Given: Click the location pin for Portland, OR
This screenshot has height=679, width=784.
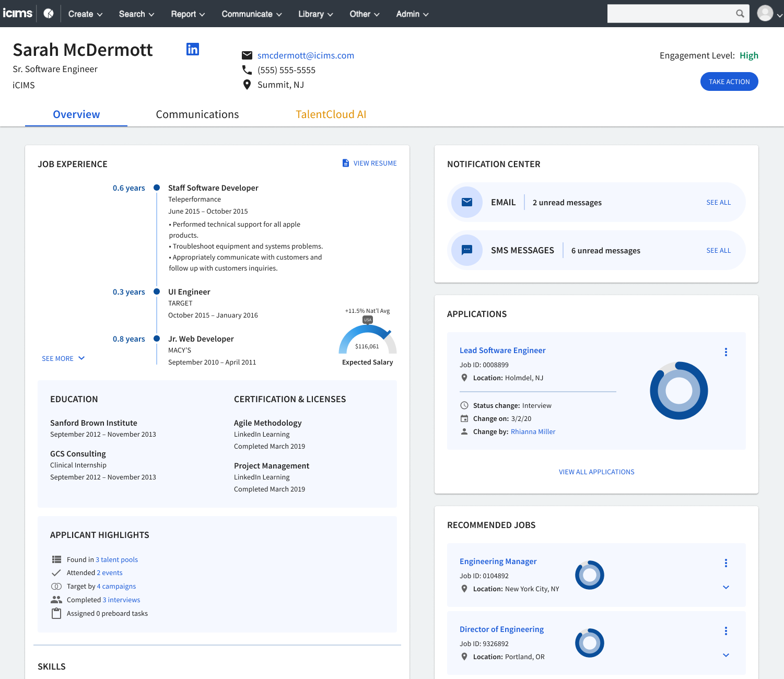Looking at the screenshot, I should [464, 657].
